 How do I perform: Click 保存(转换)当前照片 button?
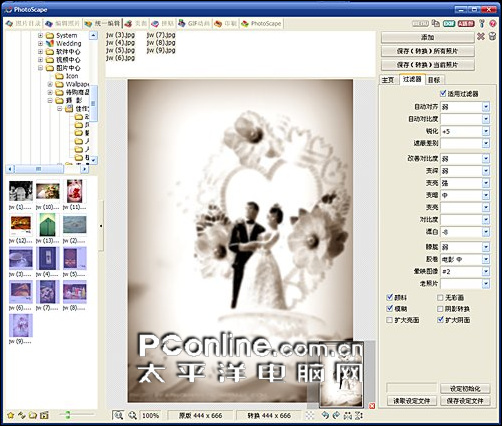coord(427,65)
